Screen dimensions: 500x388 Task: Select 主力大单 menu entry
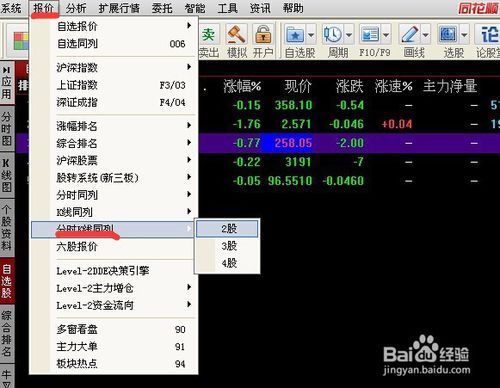click(x=113, y=347)
